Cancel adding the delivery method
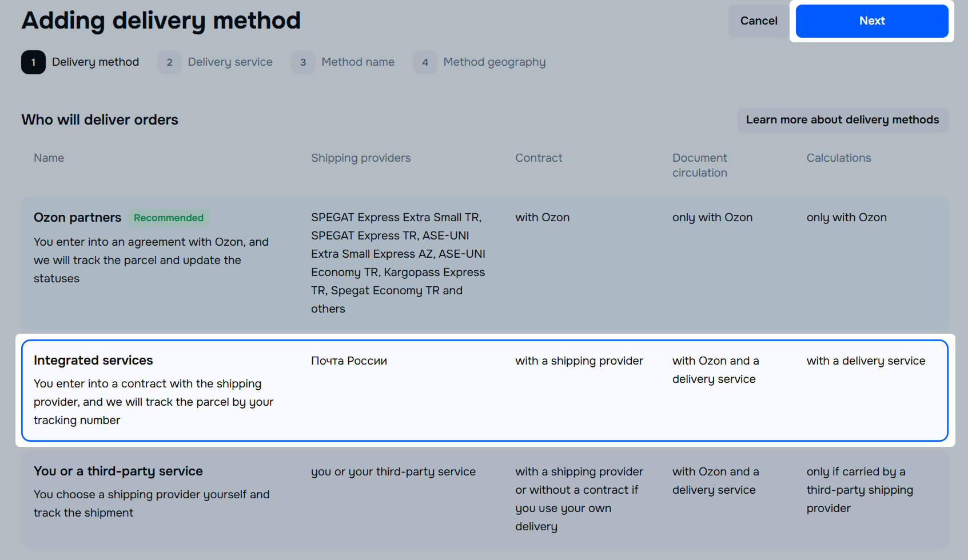Viewport: 968px width, 560px height. 758,21
